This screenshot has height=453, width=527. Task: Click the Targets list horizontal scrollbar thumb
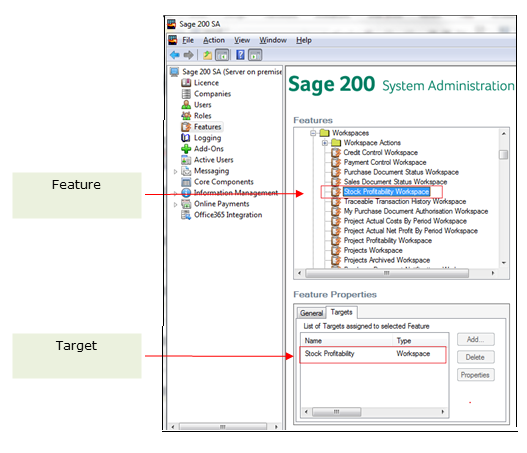[336, 412]
